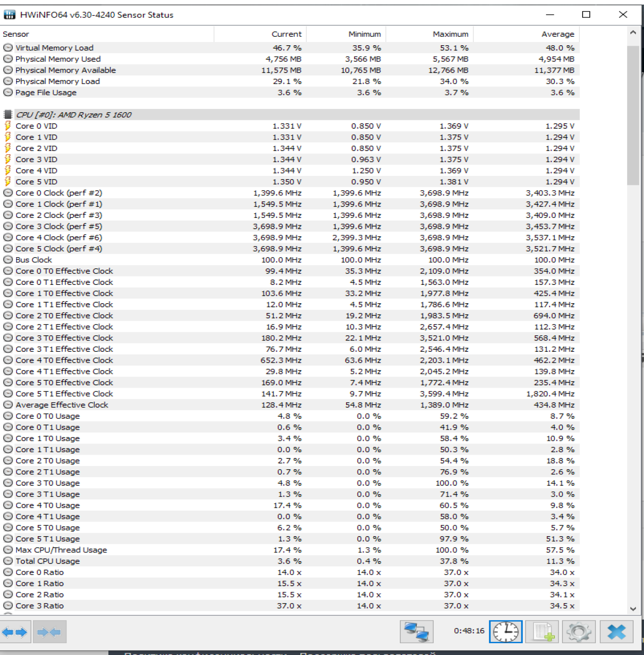Viewport: 644px width, 655px height.
Task: Select the Core 0 T0 Usage row label
Action: point(48,416)
